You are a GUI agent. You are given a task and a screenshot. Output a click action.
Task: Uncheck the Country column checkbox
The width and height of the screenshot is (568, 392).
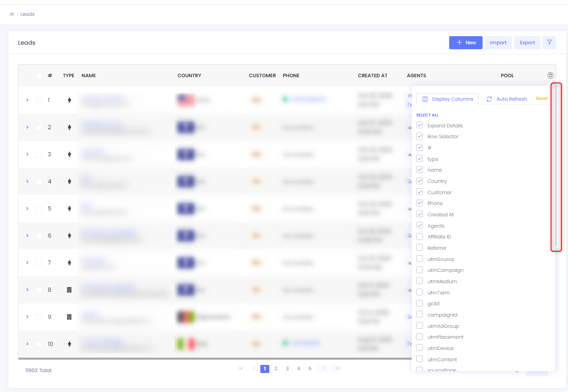419,181
